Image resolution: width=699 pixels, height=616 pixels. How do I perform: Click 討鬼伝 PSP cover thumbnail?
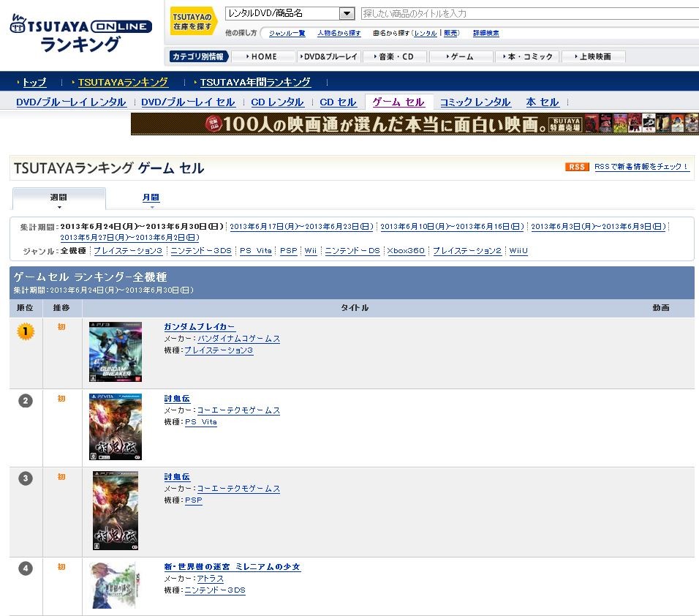116,511
